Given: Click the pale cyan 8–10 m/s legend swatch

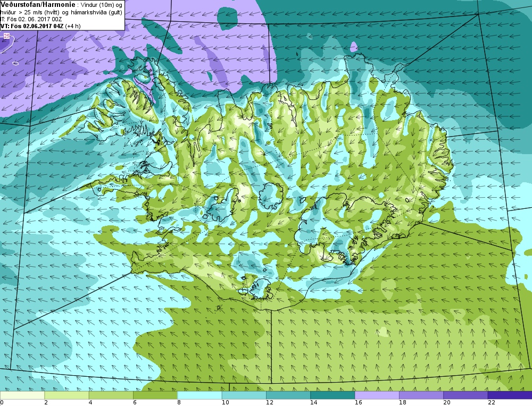Looking at the screenshot, I should 199,395.
